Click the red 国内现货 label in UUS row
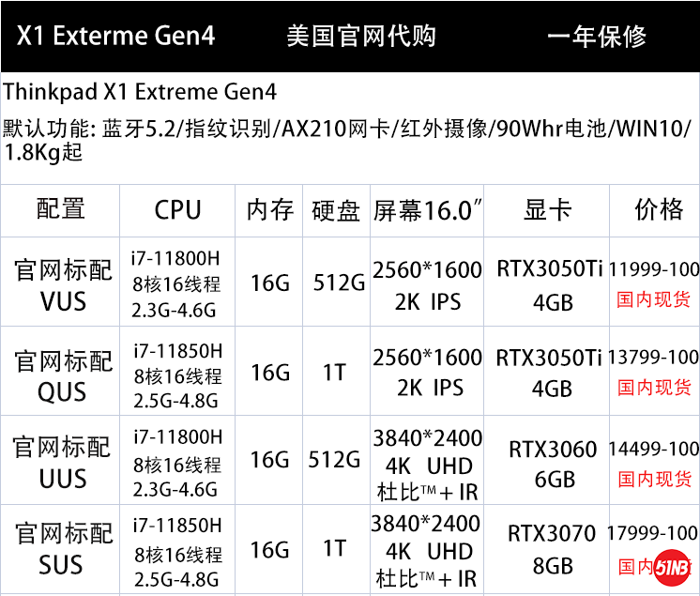Image resolution: width=700 pixels, height=596 pixels. tap(655, 479)
